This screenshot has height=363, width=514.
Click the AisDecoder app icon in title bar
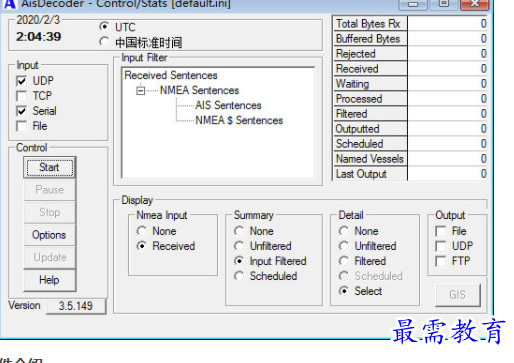point(10,4)
